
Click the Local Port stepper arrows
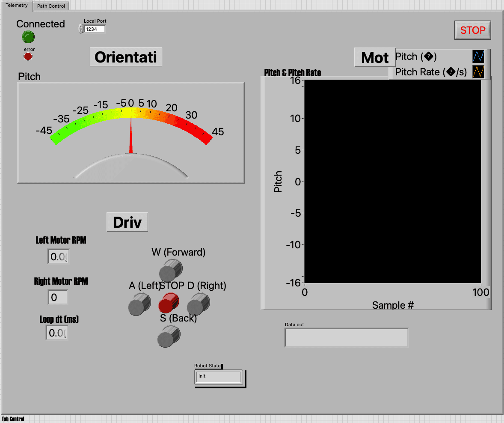pos(81,29)
